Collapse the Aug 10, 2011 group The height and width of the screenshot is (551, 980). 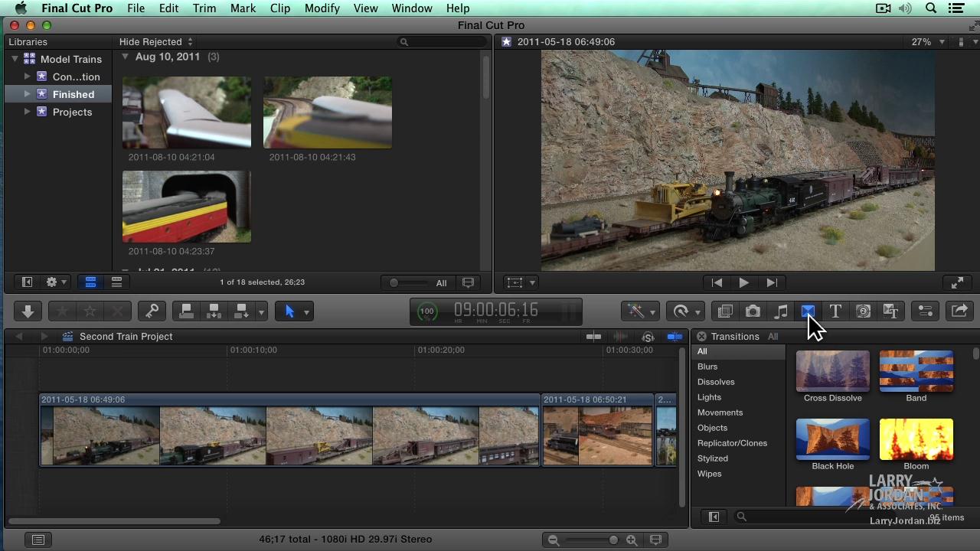(x=125, y=57)
